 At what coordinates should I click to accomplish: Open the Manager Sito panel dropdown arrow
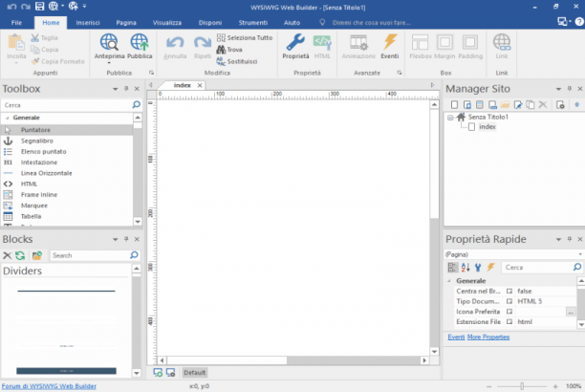(558, 89)
